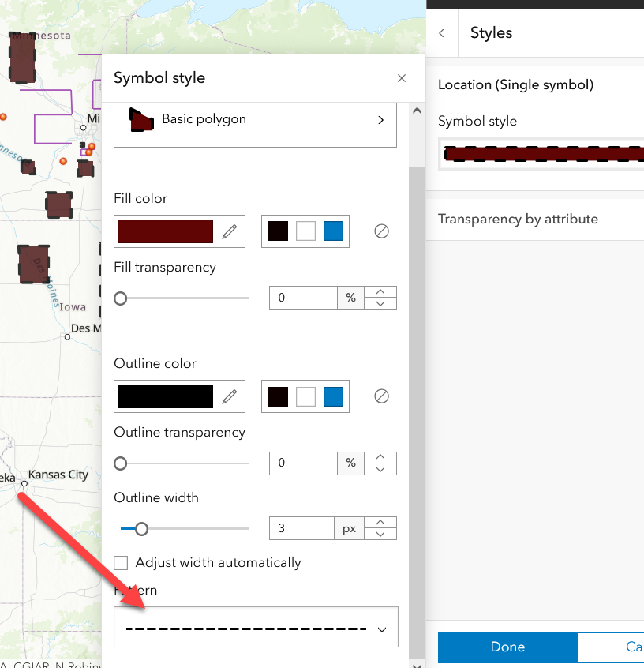Click the Outline width value field
The width and height of the screenshot is (644, 668).
[301, 527]
